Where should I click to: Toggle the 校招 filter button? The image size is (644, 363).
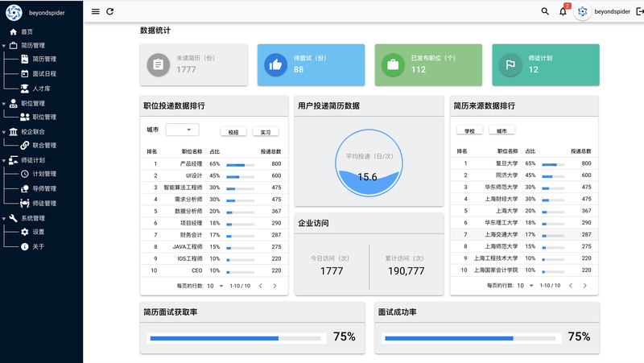click(233, 132)
